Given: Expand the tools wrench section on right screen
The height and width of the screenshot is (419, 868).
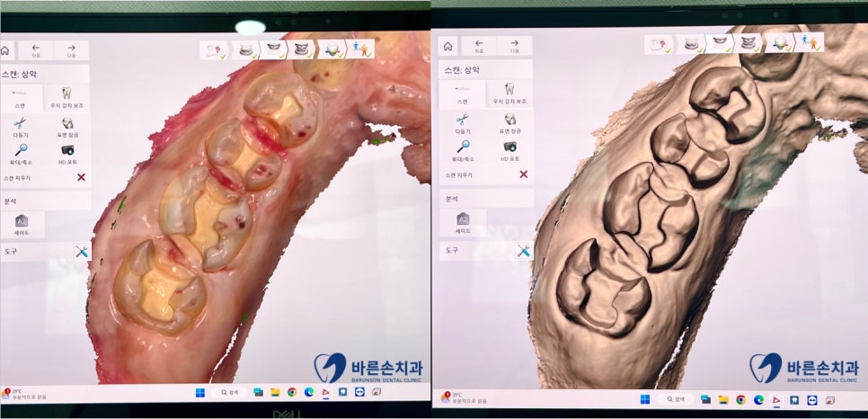Looking at the screenshot, I should pyautogui.click(x=523, y=250).
